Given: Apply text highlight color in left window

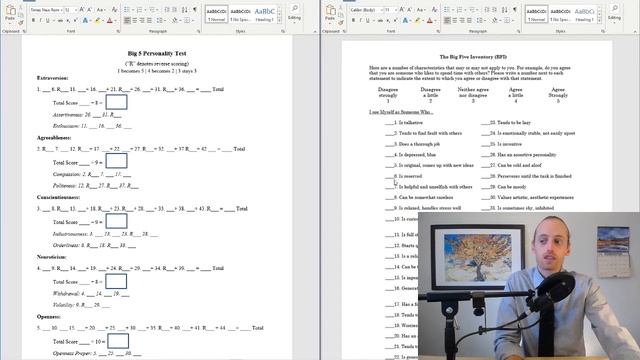Looking at the screenshot, I should 98,20.
